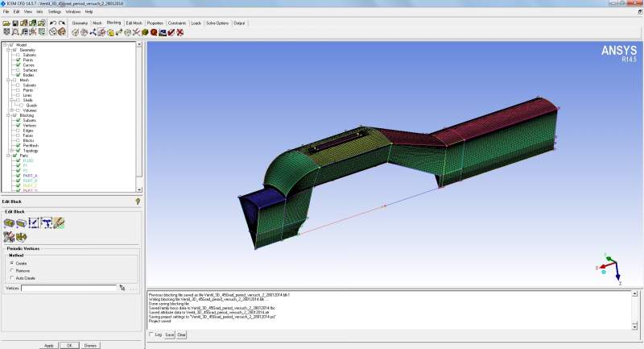The height and width of the screenshot is (349, 644).
Task: Open the File menu
Action: pyautogui.click(x=6, y=11)
